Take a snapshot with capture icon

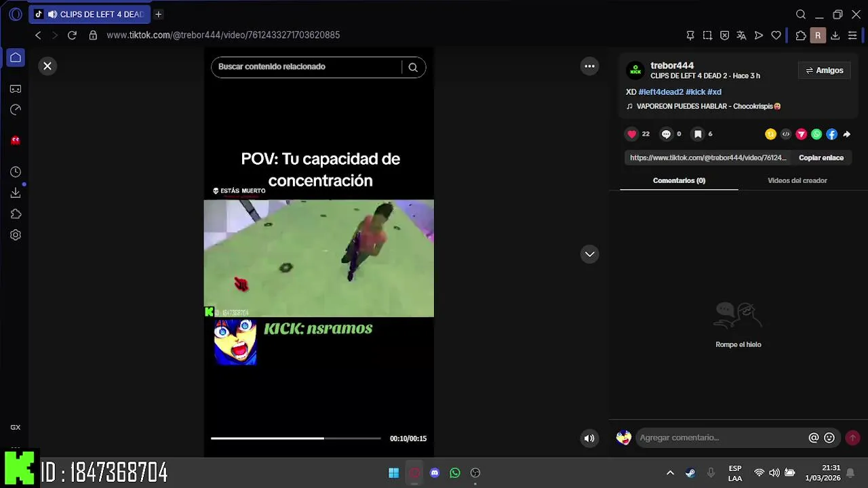(707, 35)
